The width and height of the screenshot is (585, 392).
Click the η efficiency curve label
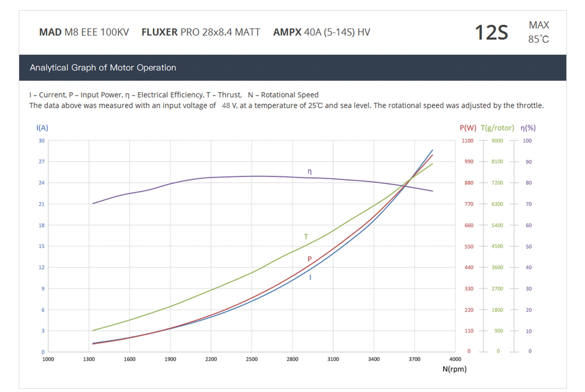[x=309, y=171]
